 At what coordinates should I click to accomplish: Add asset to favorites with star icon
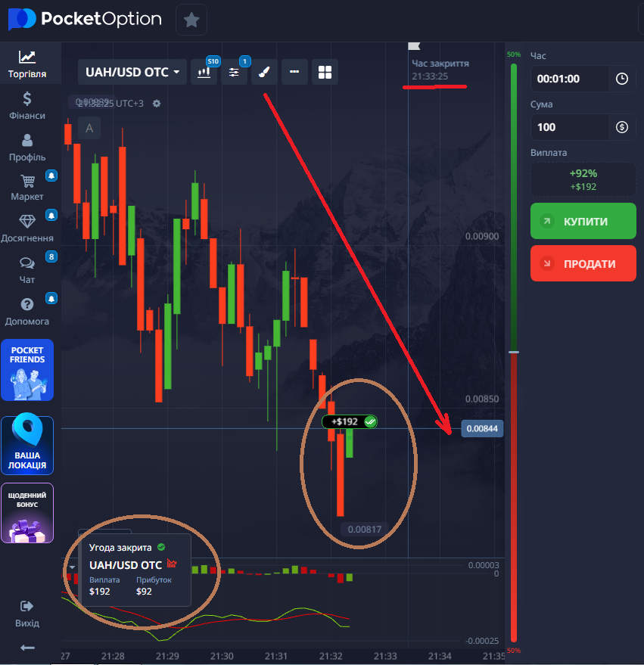(191, 20)
